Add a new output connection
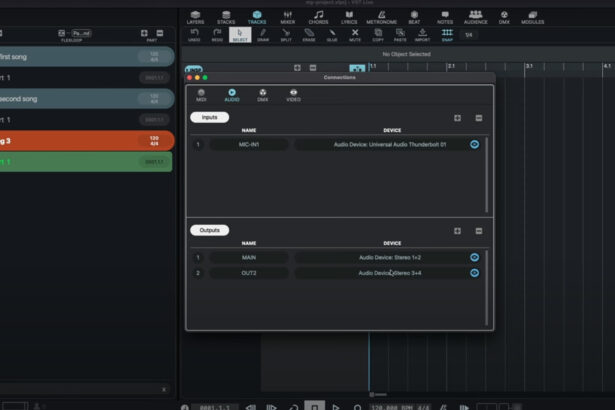This screenshot has width=615, height=410. (x=457, y=231)
